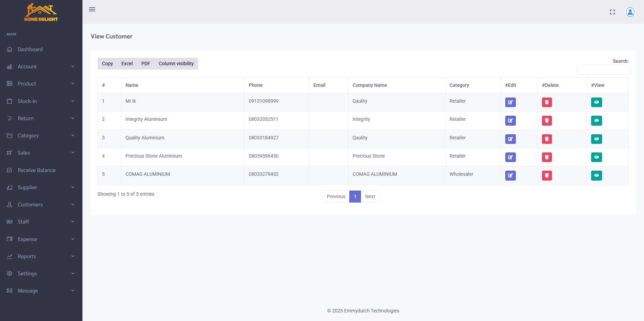Screen dimensions: 644x321
Task: Expand the Stock-in menu chevron
Action: click(x=73, y=101)
